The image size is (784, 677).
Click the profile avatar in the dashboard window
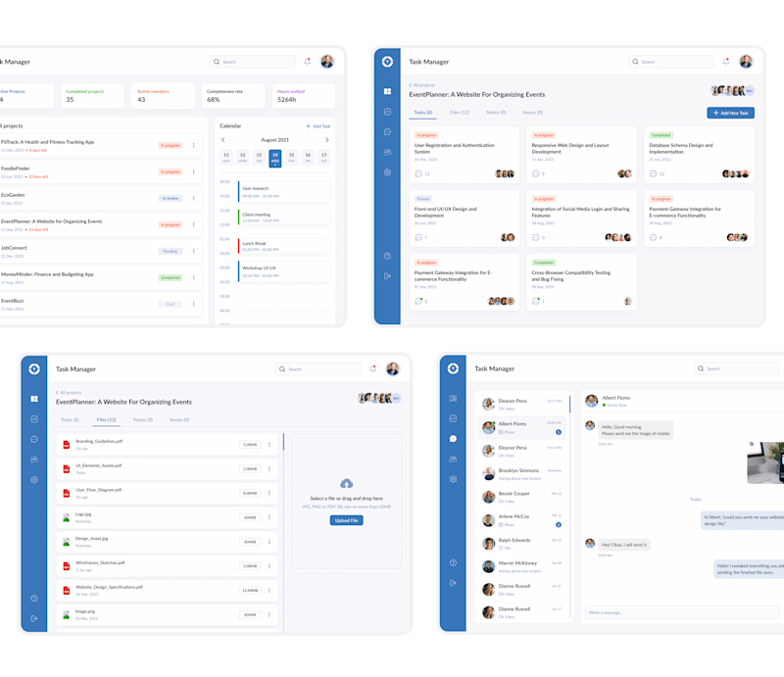pos(327,62)
